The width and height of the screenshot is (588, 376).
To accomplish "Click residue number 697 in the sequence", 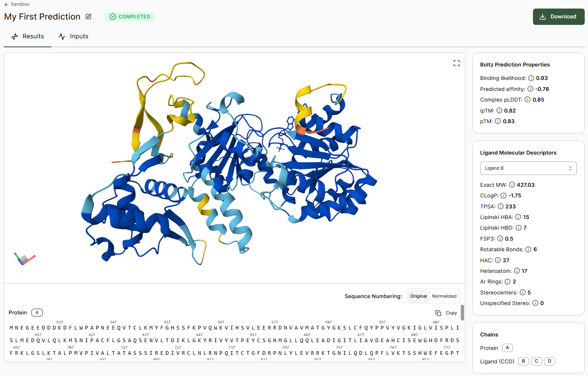I will click(x=16, y=347).
